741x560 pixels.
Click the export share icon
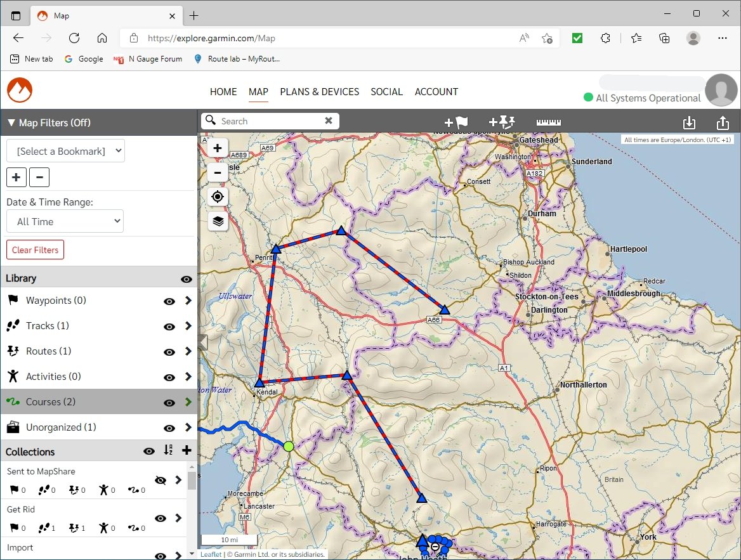pyautogui.click(x=723, y=122)
